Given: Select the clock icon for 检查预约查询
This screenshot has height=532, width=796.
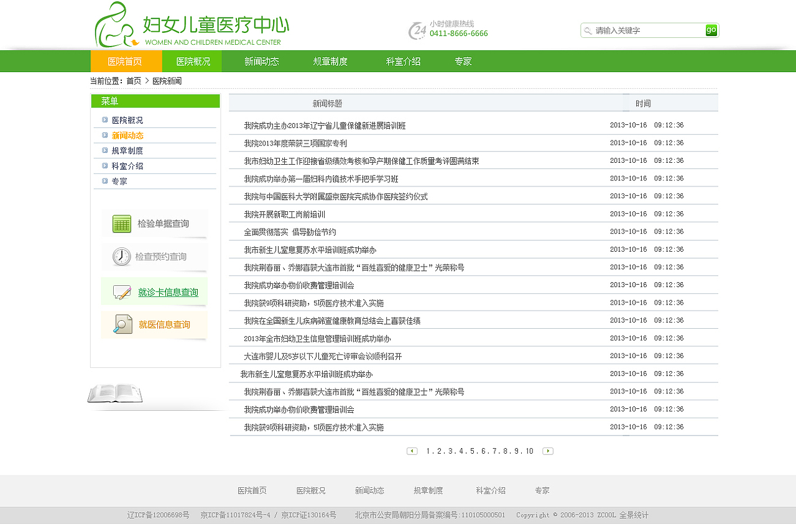Looking at the screenshot, I should (x=121, y=256).
